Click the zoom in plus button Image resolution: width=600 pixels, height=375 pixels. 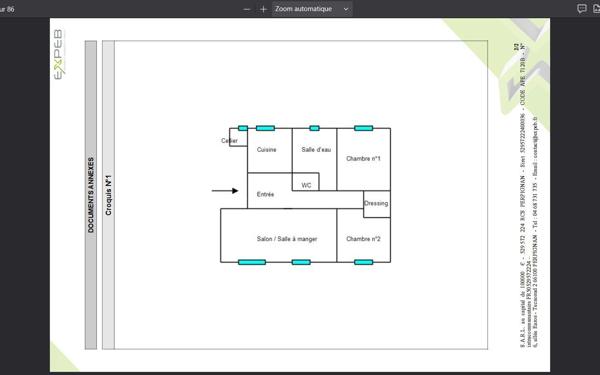click(263, 9)
